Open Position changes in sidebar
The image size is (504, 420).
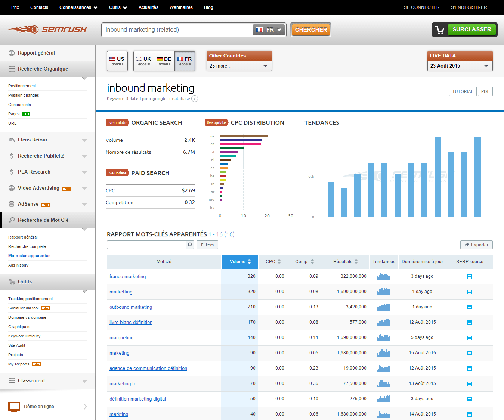[x=24, y=95]
